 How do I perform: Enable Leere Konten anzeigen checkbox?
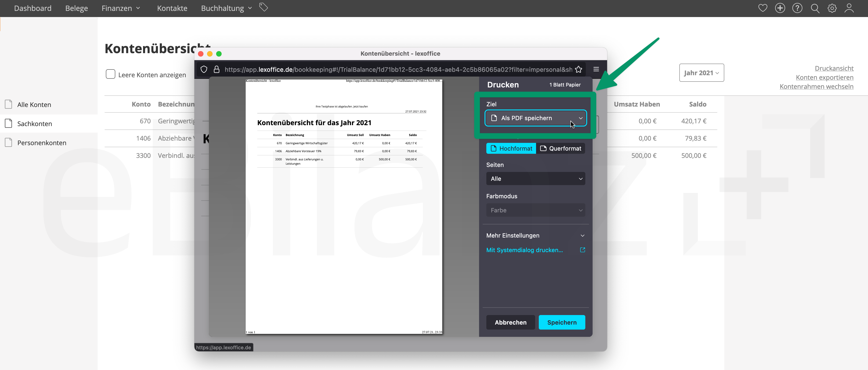pos(111,74)
